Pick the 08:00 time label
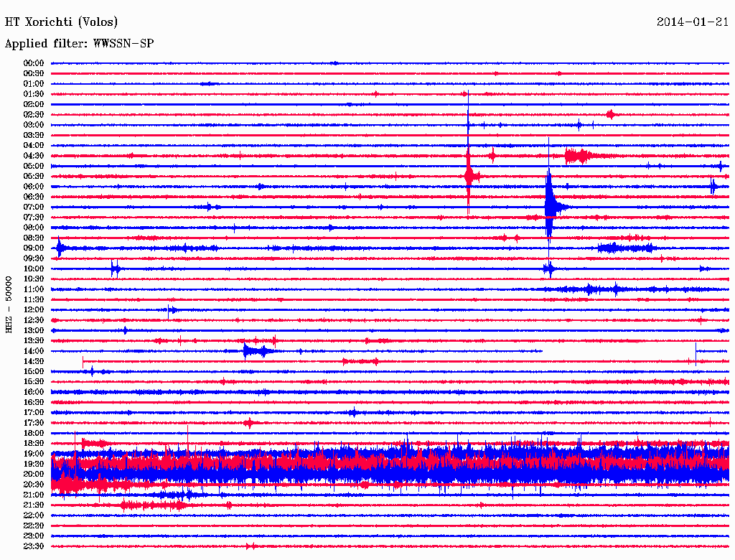The height and width of the screenshot is (560, 735). (34, 228)
